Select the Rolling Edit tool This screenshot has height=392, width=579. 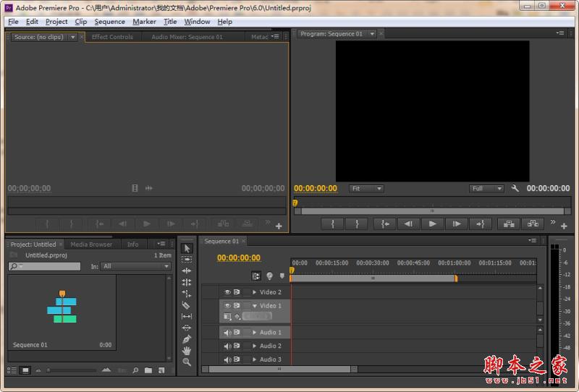point(187,282)
